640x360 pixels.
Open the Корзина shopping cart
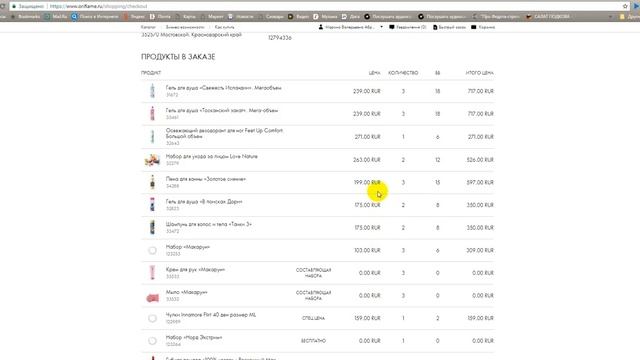[x=483, y=27]
